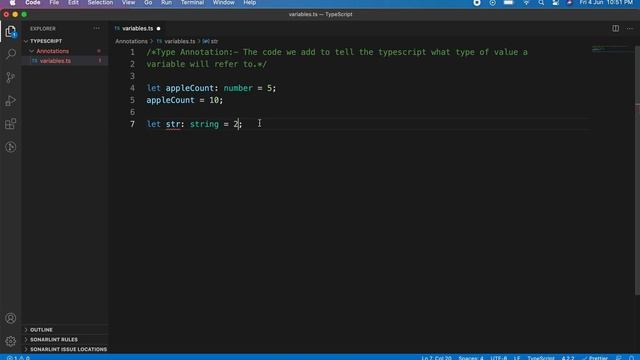Click the number type on line 4
Screen dimensions: 640x360
[x=238, y=88]
